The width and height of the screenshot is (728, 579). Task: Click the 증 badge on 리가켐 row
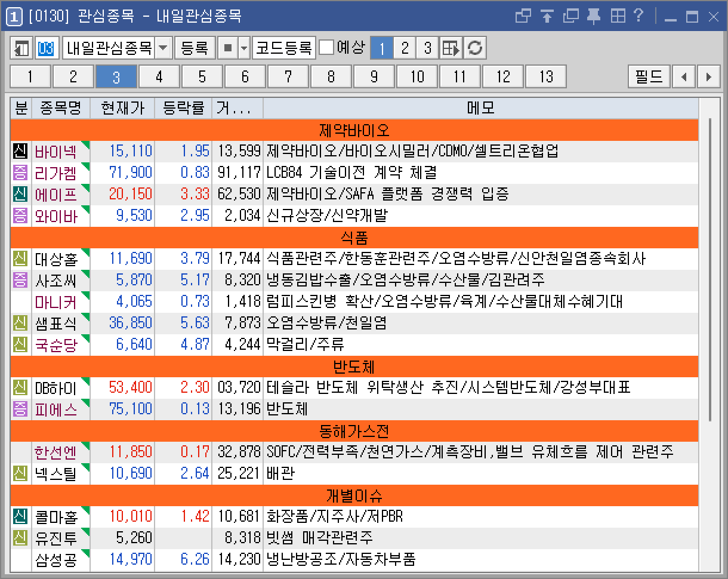click(20, 173)
